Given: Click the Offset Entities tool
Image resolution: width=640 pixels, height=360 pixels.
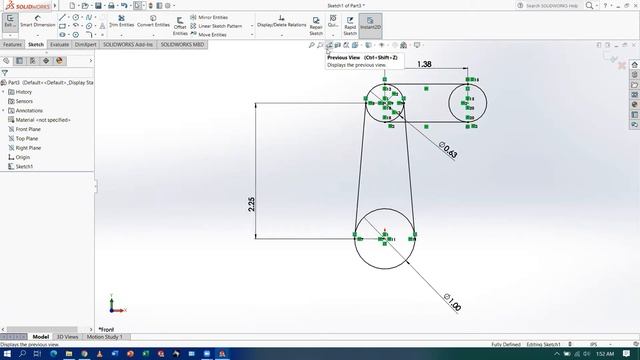Looking at the screenshot, I should click(180, 26).
